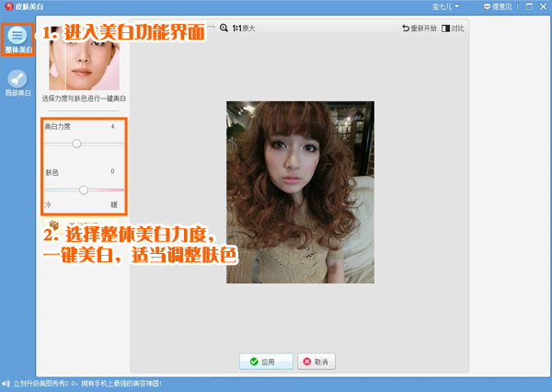Viewport: 552px width, 392px height.
Task: Click the 肤色 skin tone slider handle
Action: click(84, 190)
